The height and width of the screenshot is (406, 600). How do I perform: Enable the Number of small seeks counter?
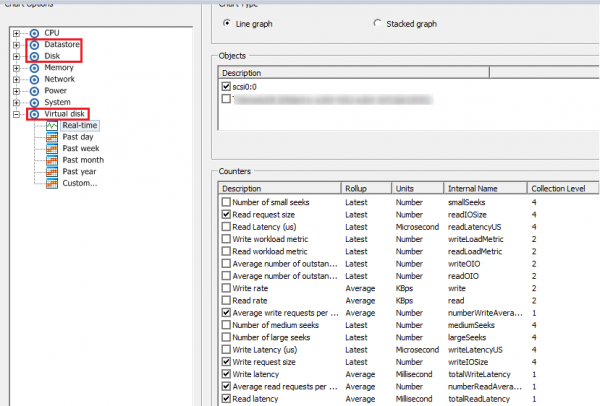click(226, 202)
